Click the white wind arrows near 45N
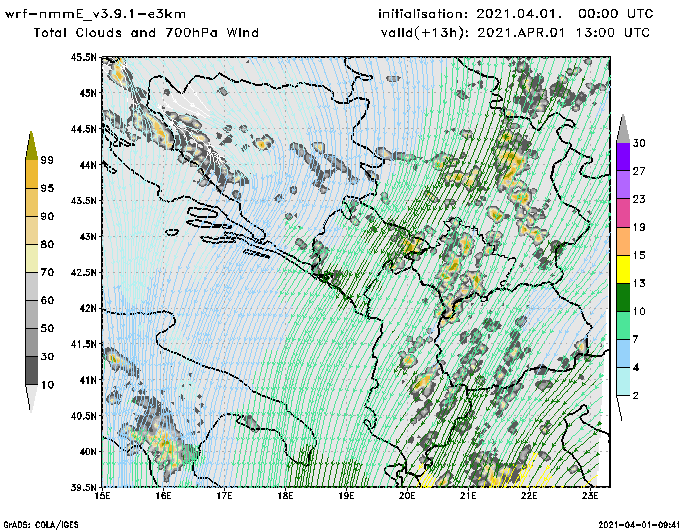The image size is (700, 530). coord(188,102)
